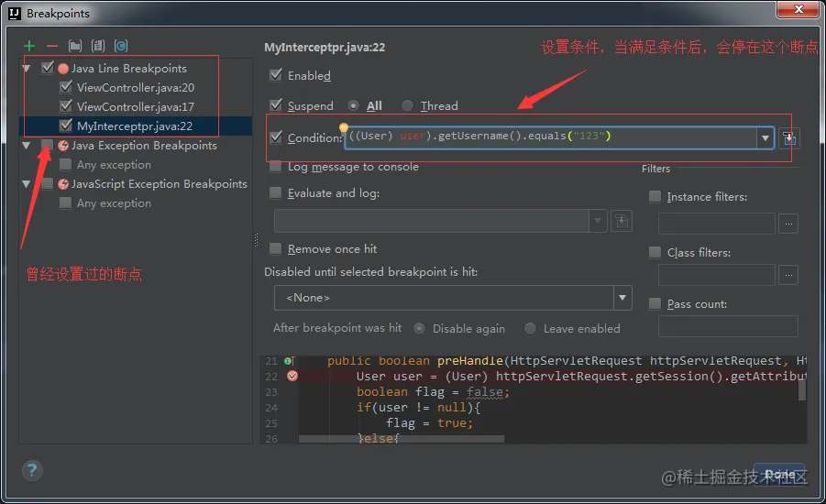Open the Evaluate and log dropdown arrow
826x504 pixels.
point(598,221)
